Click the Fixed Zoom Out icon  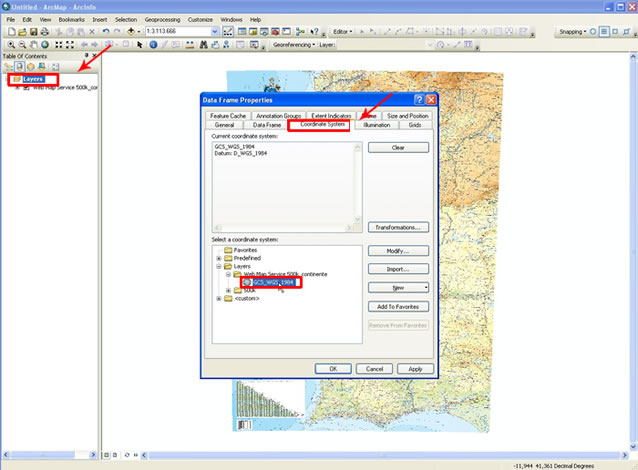[70, 45]
